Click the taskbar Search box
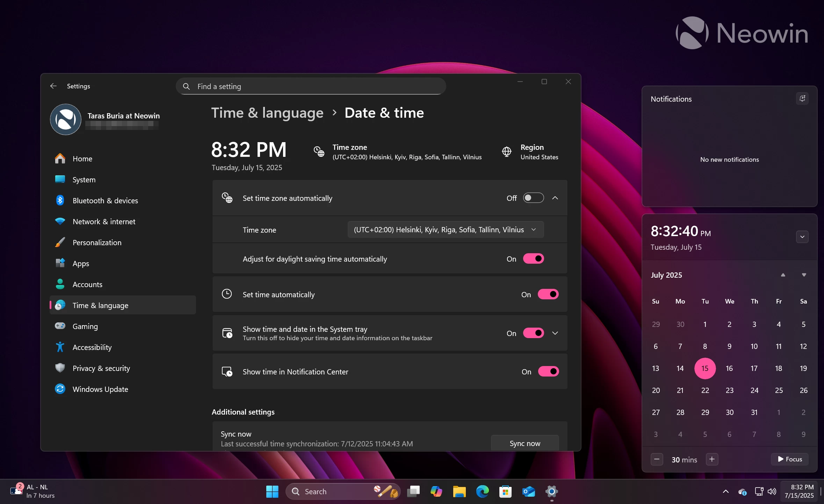 coord(343,491)
